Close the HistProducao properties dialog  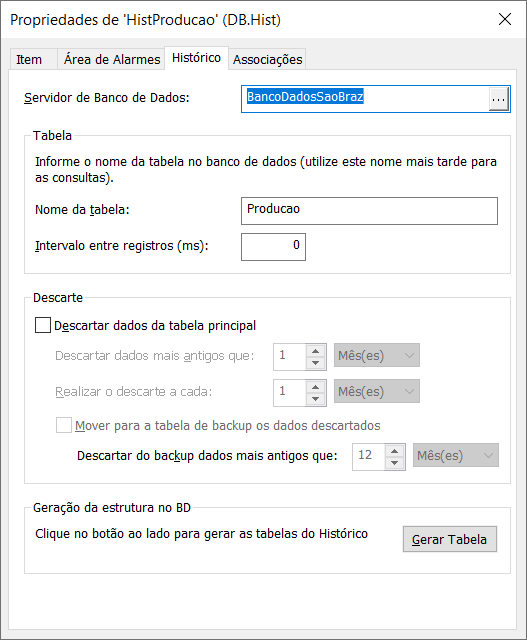[505, 19]
